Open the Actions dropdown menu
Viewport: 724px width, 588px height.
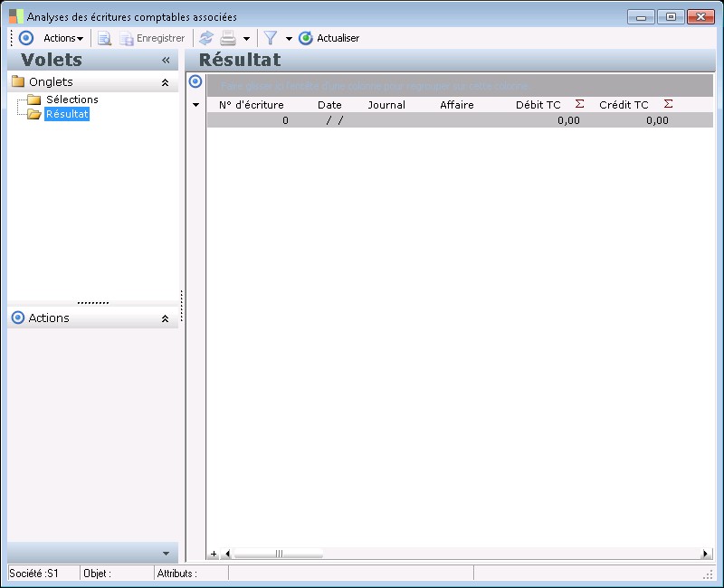point(63,38)
